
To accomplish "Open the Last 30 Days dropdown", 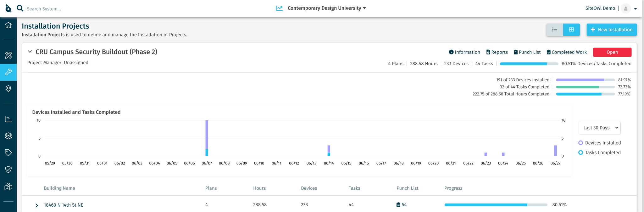I will coord(599,128).
